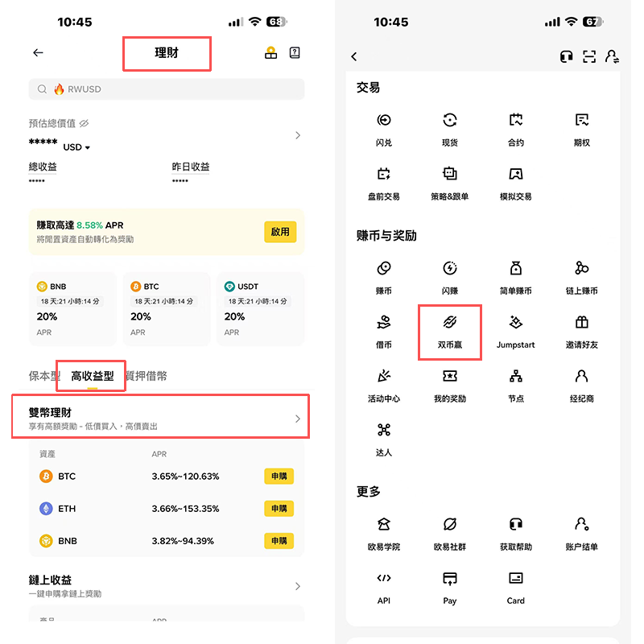Open the USD currency dropdown
The height and width of the screenshot is (644, 644).
point(76,147)
